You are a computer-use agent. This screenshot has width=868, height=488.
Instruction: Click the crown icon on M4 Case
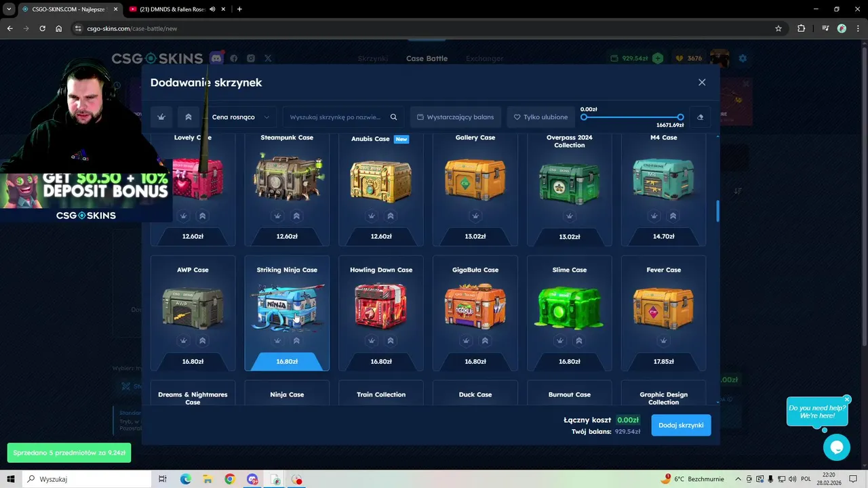pos(654,216)
